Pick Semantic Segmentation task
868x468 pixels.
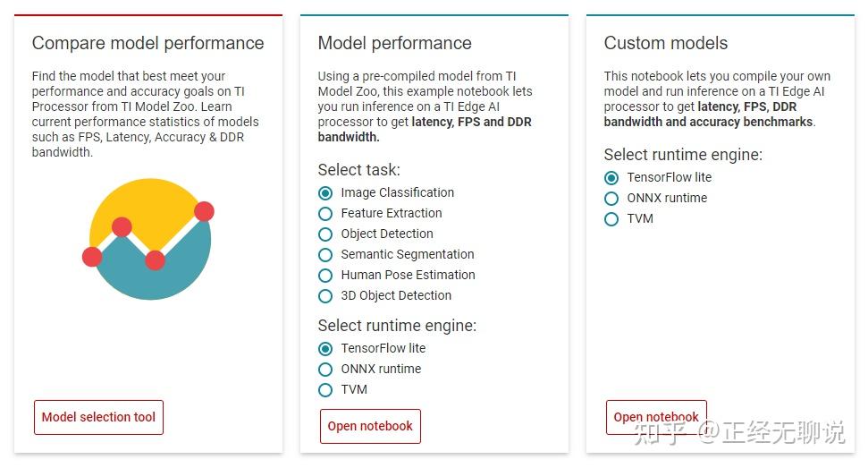point(325,255)
